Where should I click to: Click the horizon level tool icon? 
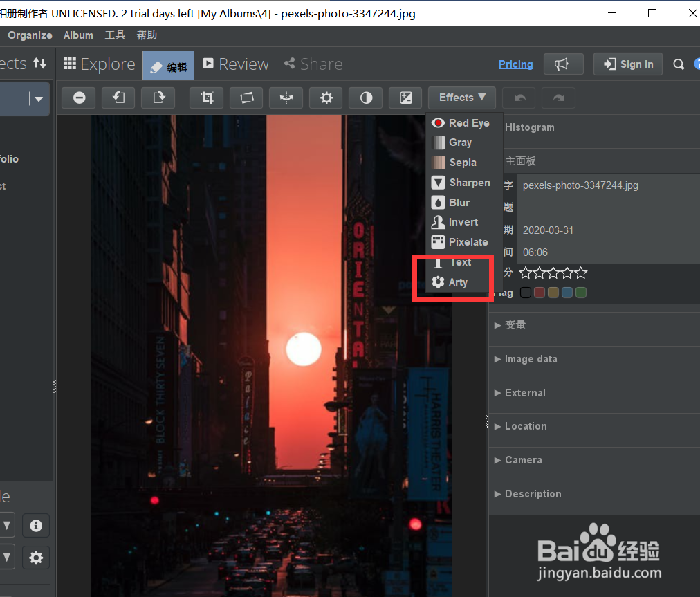click(286, 98)
